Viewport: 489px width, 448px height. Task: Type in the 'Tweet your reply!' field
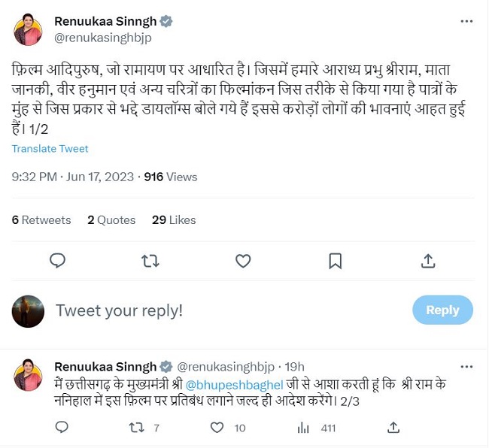point(226,310)
